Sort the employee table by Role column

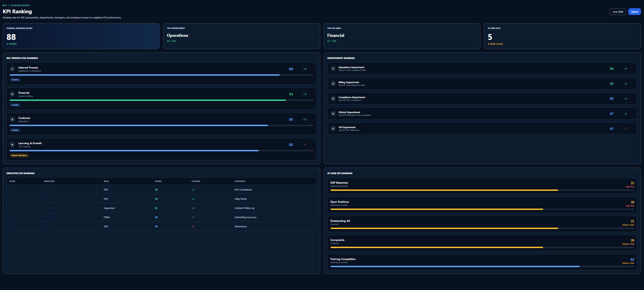pyautogui.click(x=106, y=181)
